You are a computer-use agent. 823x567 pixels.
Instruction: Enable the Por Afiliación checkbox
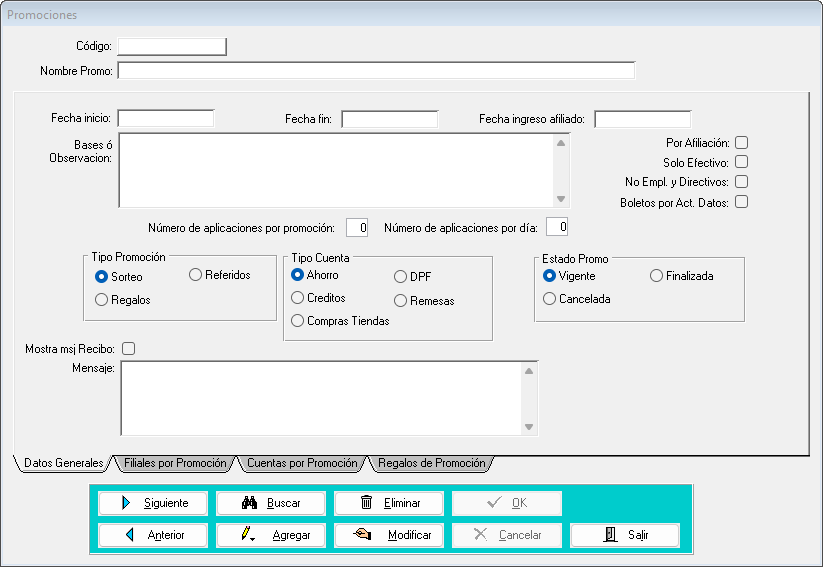pyautogui.click(x=741, y=143)
